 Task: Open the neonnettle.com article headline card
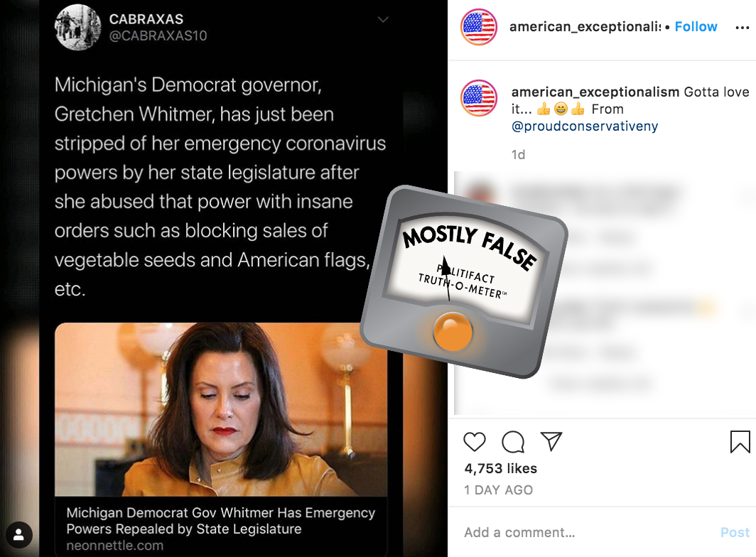coord(221,528)
